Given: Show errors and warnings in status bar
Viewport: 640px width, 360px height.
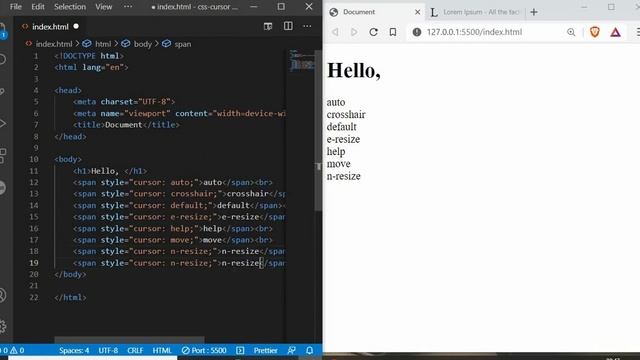Looking at the screenshot, I should 13,350.
